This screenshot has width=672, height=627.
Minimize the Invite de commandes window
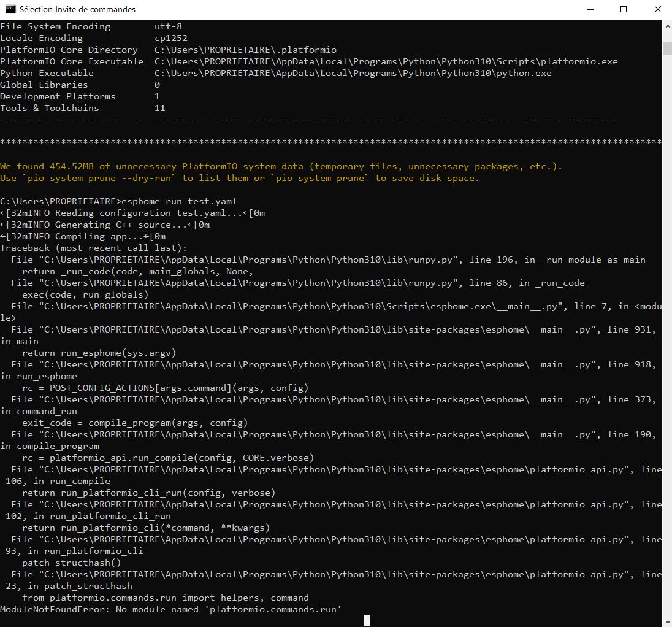tap(590, 9)
